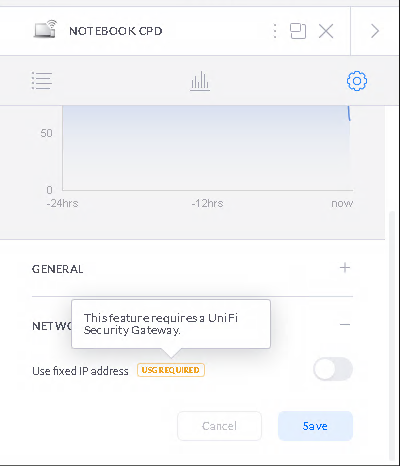Viewport: 400px width, 466px height.
Task: Click the GENERAL section header
Action: tap(192, 269)
